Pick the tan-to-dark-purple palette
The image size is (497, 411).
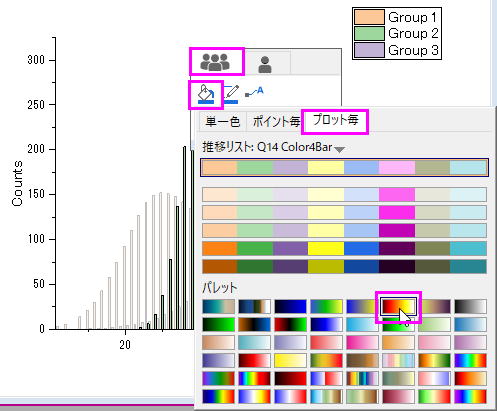[434, 307]
